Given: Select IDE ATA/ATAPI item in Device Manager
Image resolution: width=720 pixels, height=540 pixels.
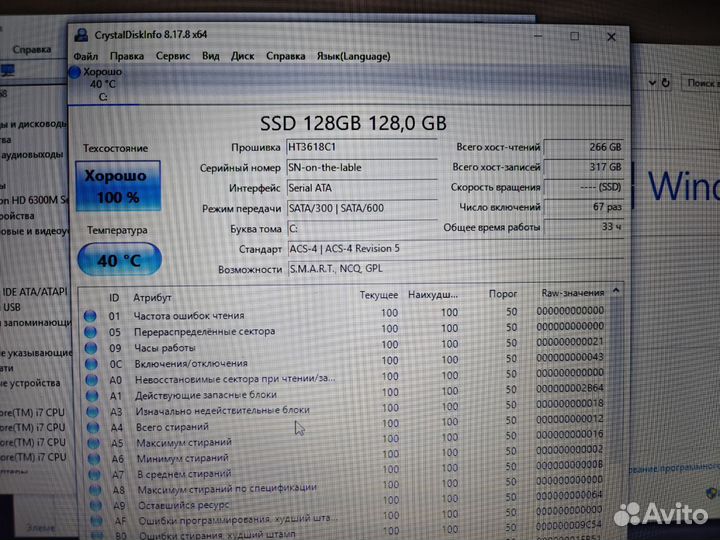Looking at the screenshot, I should (35, 292).
